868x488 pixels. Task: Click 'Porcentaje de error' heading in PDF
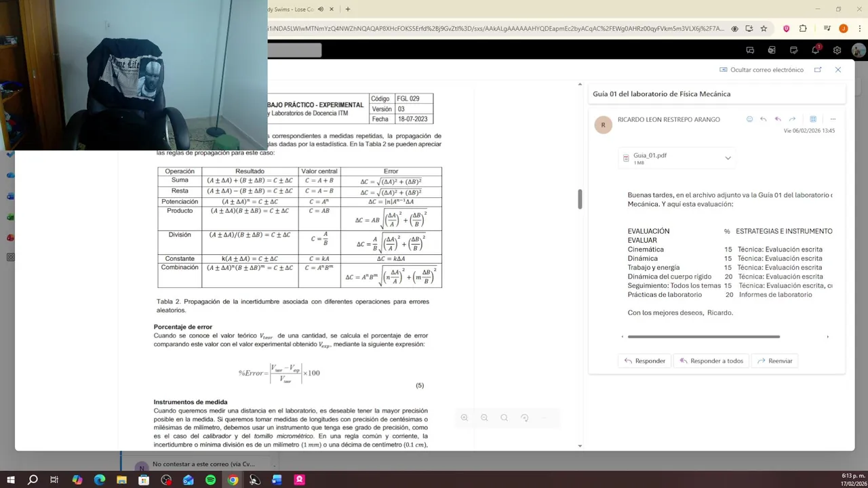182,327
